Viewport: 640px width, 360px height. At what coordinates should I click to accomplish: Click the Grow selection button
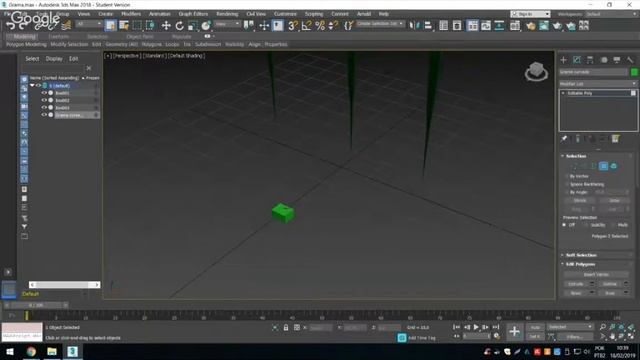coord(614,200)
